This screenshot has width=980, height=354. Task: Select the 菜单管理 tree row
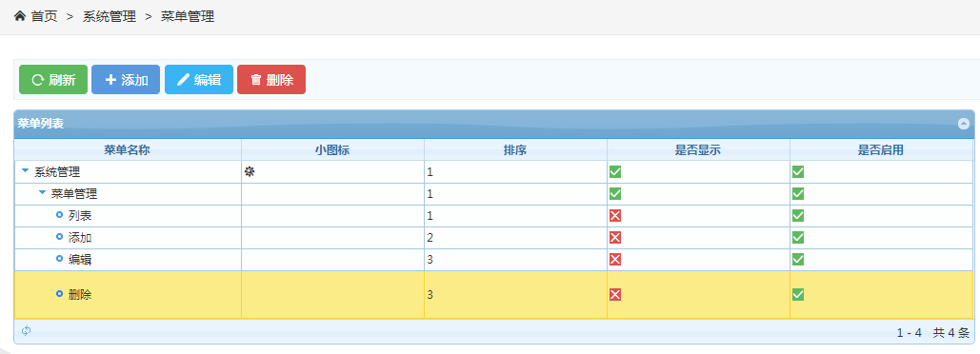pos(494,194)
